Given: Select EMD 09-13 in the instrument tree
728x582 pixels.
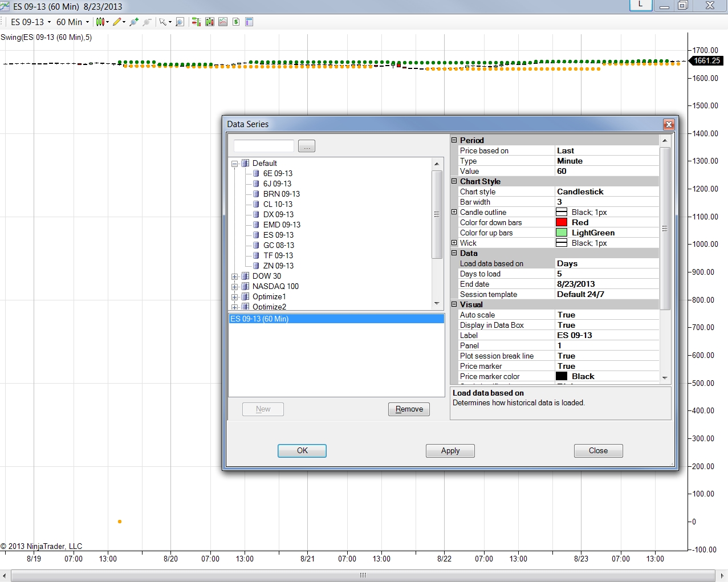Looking at the screenshot, I should pyautogui.click(x=282, y=225).
